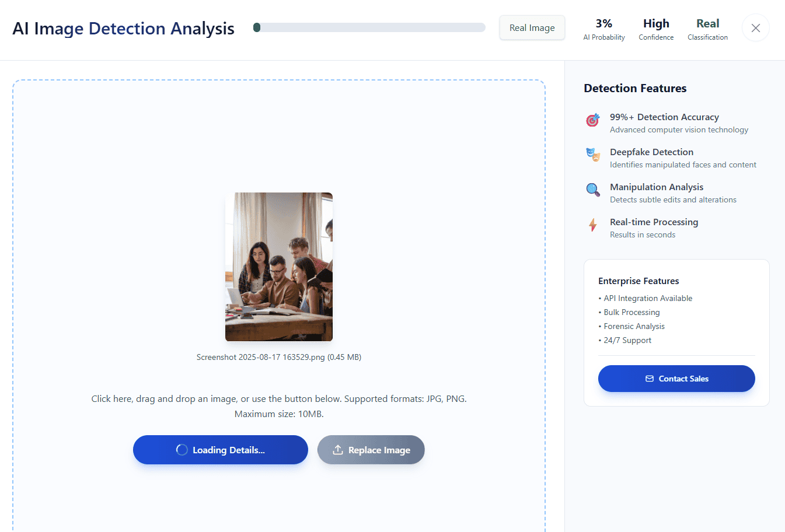Viewport: 785px width, 532px height.
Task: Click the Replace Image button
Action: point(371,450)
